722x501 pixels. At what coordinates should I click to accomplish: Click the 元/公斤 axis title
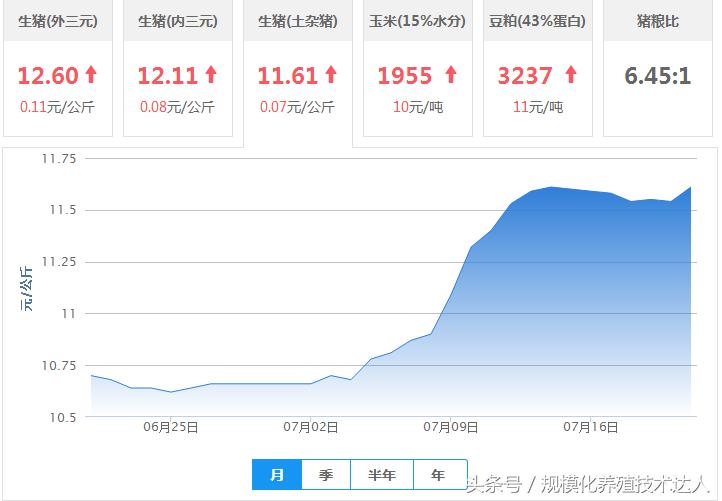26,288
